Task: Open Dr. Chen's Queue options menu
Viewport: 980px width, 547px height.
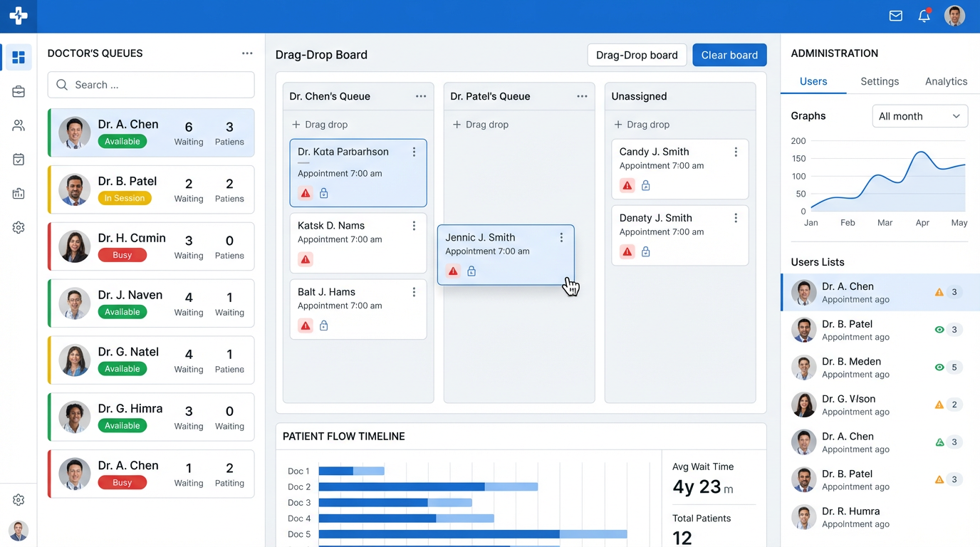Action: pyautogui.click(x=420, y=96)
